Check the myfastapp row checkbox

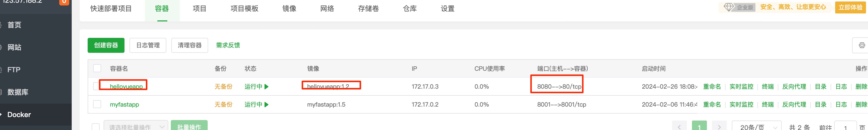point(97,104)
